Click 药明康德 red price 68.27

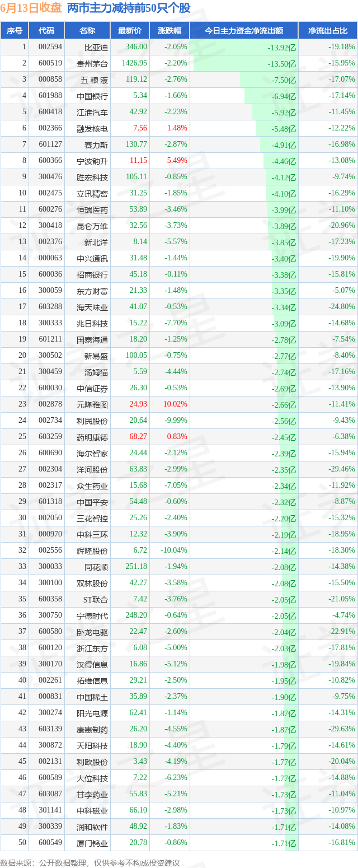(138, 437)
